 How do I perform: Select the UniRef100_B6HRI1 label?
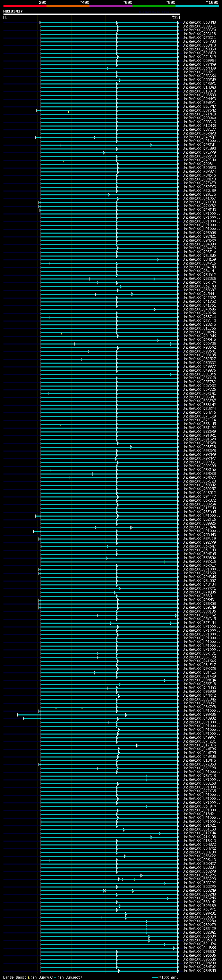point(199,72)
